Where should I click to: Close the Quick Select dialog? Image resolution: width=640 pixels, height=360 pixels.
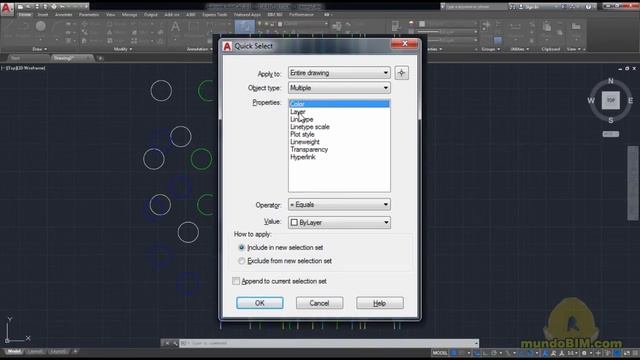(404, 44)
